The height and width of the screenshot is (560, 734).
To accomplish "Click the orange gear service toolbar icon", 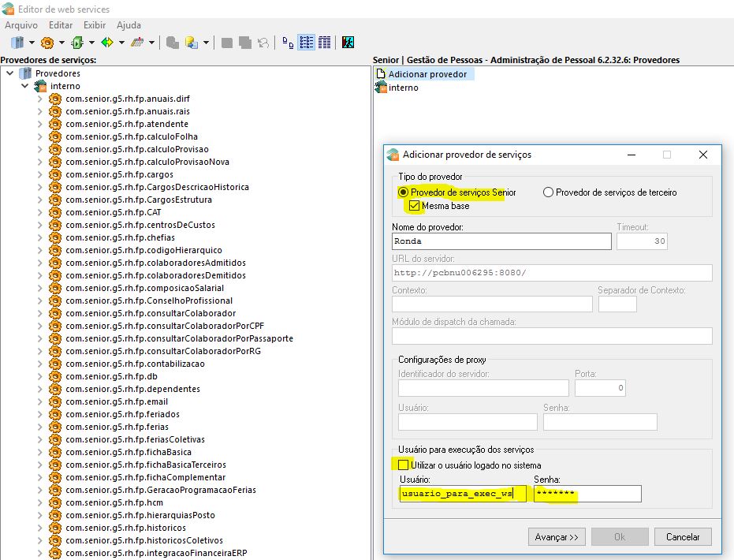I will tap(47, 42).
